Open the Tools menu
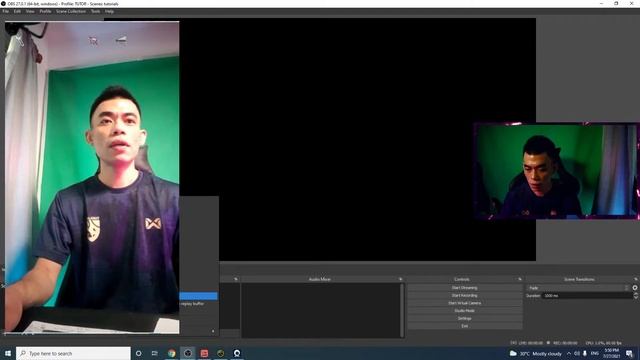 [96, 11]
